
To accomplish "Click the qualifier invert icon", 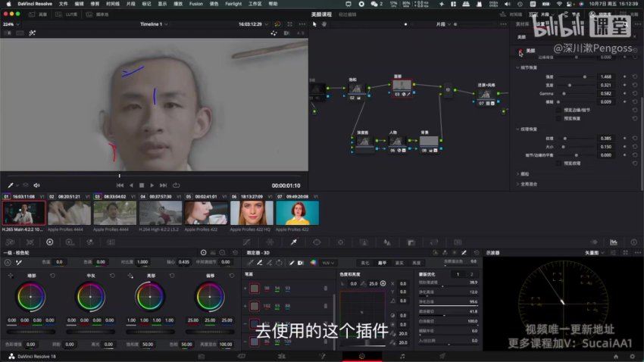I will coord(301,263).
